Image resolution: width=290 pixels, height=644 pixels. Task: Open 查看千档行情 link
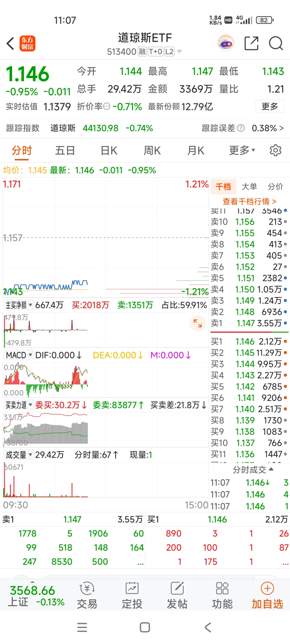pyautogui.click(x=249, y=201)
